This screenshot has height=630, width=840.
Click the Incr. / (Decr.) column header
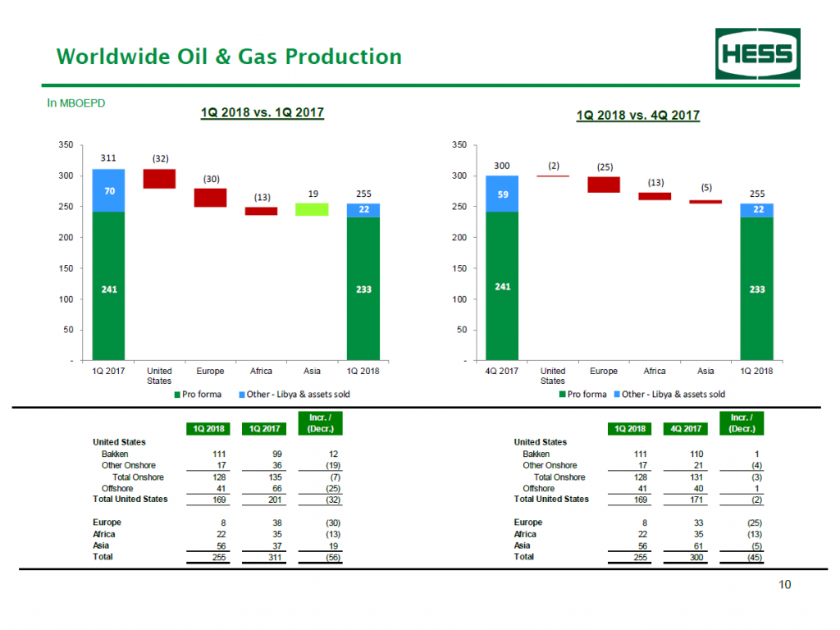tap(319, 423)
